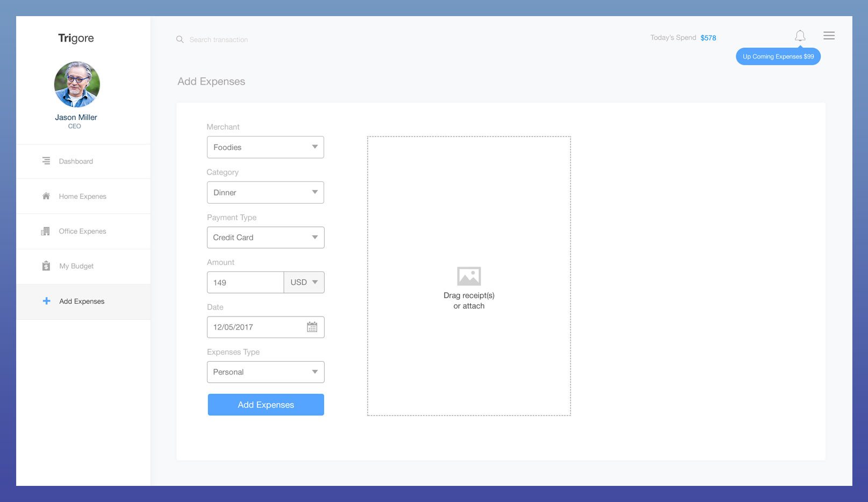The width and height of the screenshot is (868, 502).
Task: Click the Office Expenes building icon
Action: [x=46, y=231]
